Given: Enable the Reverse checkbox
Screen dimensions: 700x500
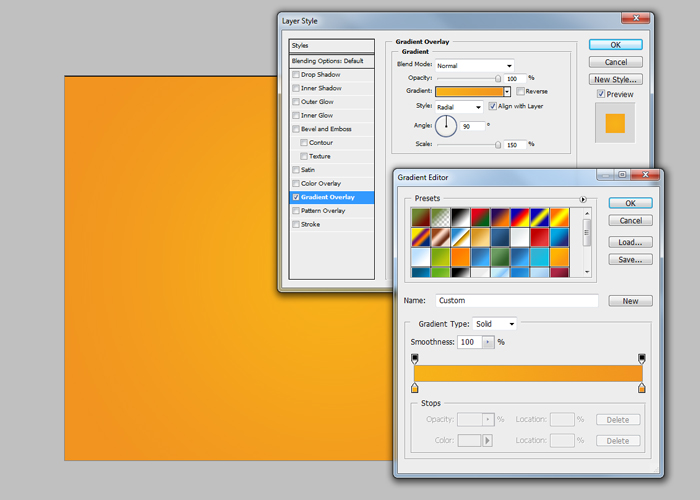Looking at the screenshot, I should [x=521, y=91].
